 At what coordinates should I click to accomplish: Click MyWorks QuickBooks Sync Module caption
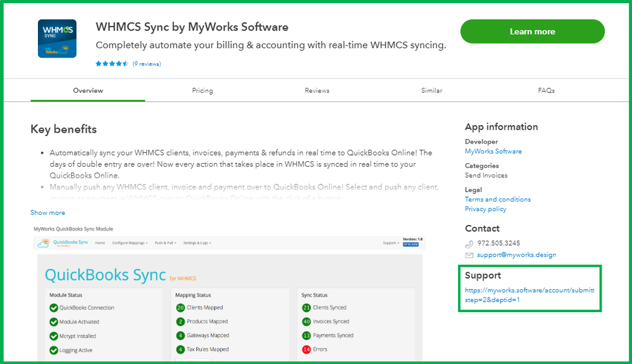(73, 229)
